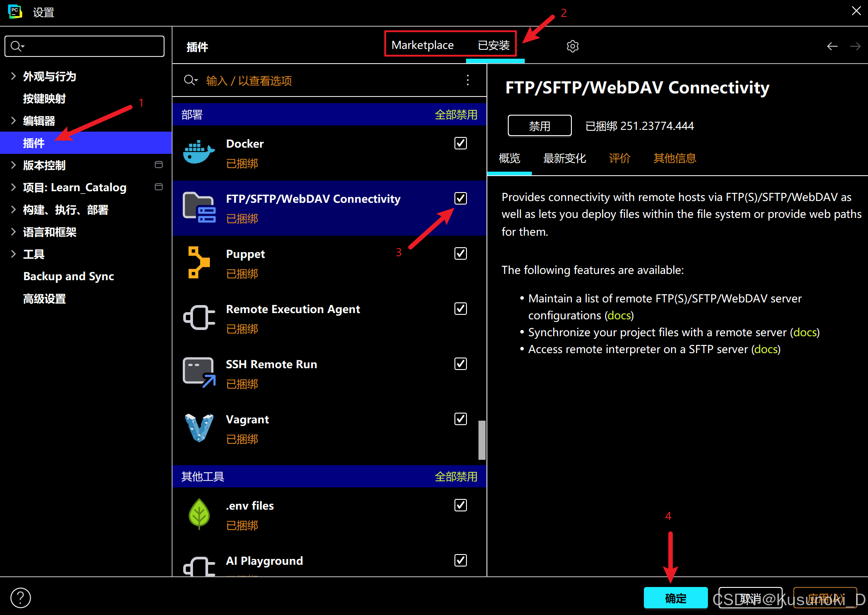The width and height of the screenshot is (868, 615).
Task: Click the 确定 button
Action: 675,598
